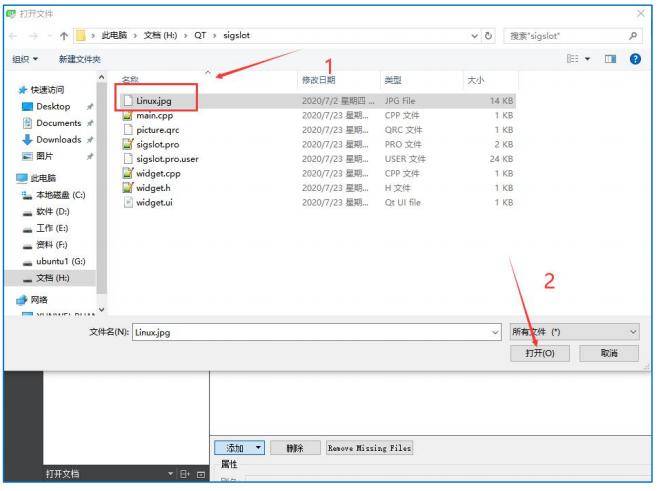Click the search magnifier icon
This screenshot has height=491, width=662.
(x=632, y=36)
